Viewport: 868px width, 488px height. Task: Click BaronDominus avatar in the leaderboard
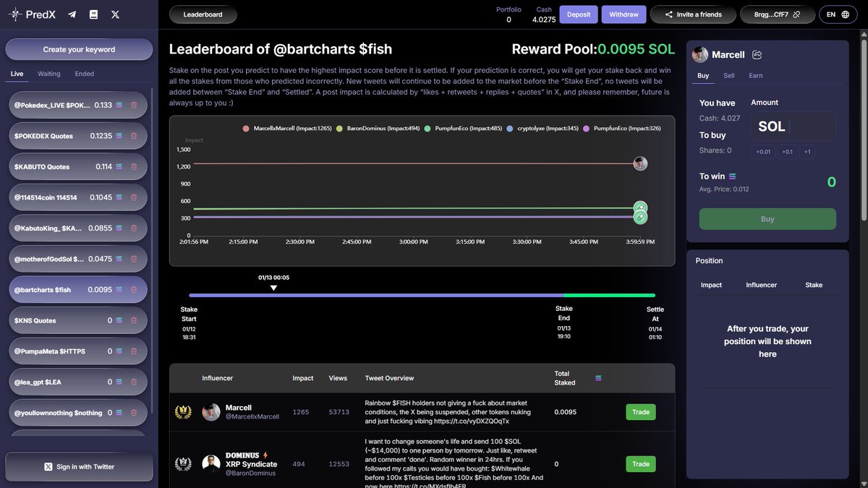point(210,463)
